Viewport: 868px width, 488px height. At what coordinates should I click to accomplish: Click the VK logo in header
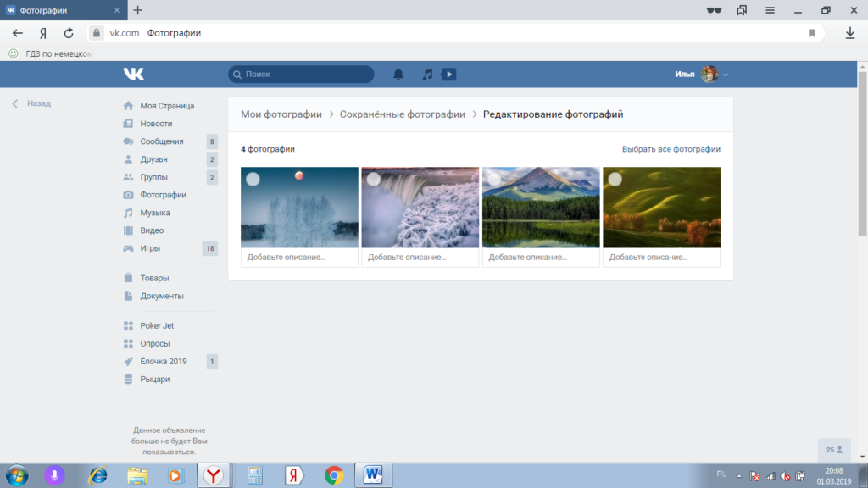[133, 75]
